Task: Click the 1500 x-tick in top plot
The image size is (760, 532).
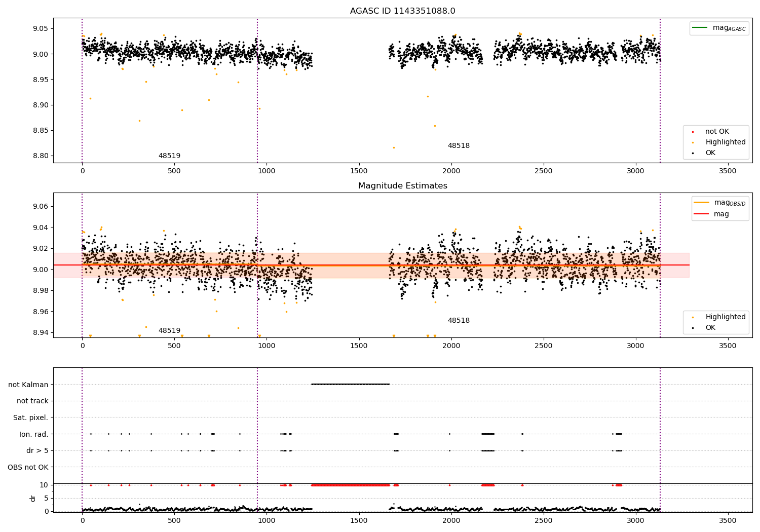Action: coord(359,171)
